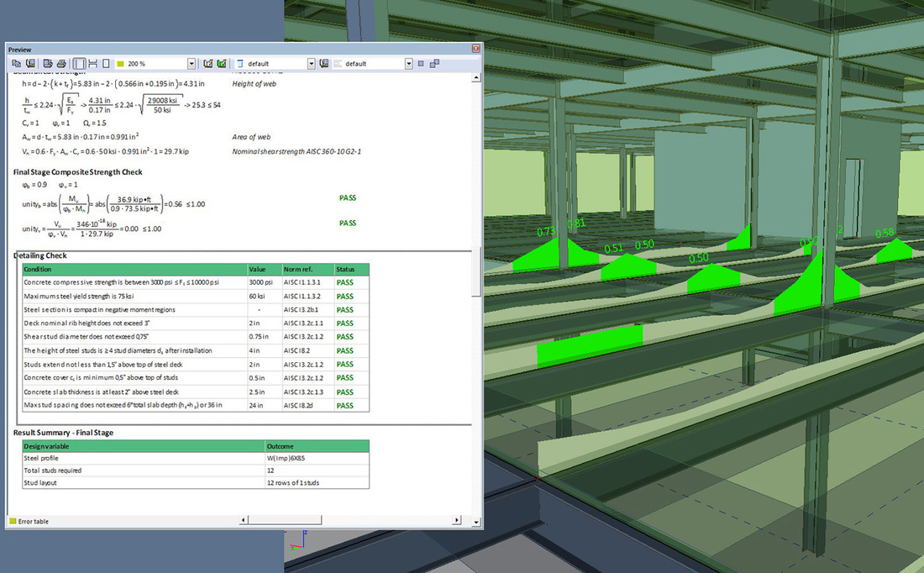Select the fit page width view icon
Viewport: 924px width, 573px height.
coord(79,64)
